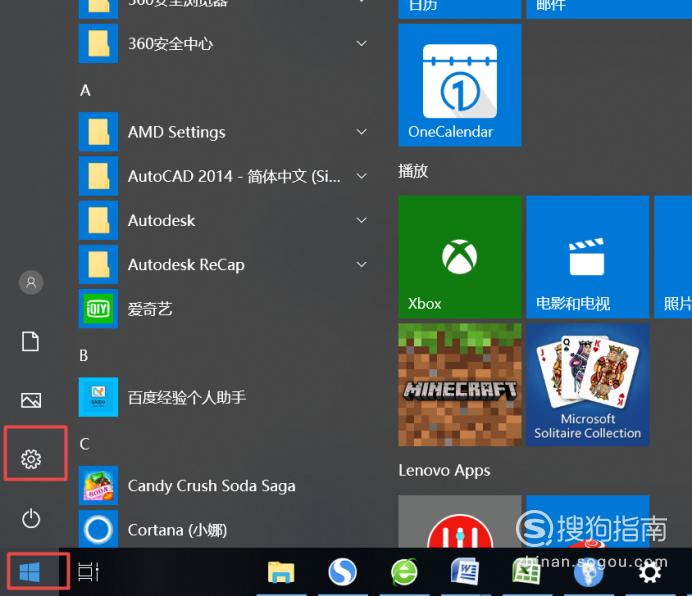Launch 爱奇艺 from the app list
The height and width of the screenshot is (596, 692).
coord(225,309)
